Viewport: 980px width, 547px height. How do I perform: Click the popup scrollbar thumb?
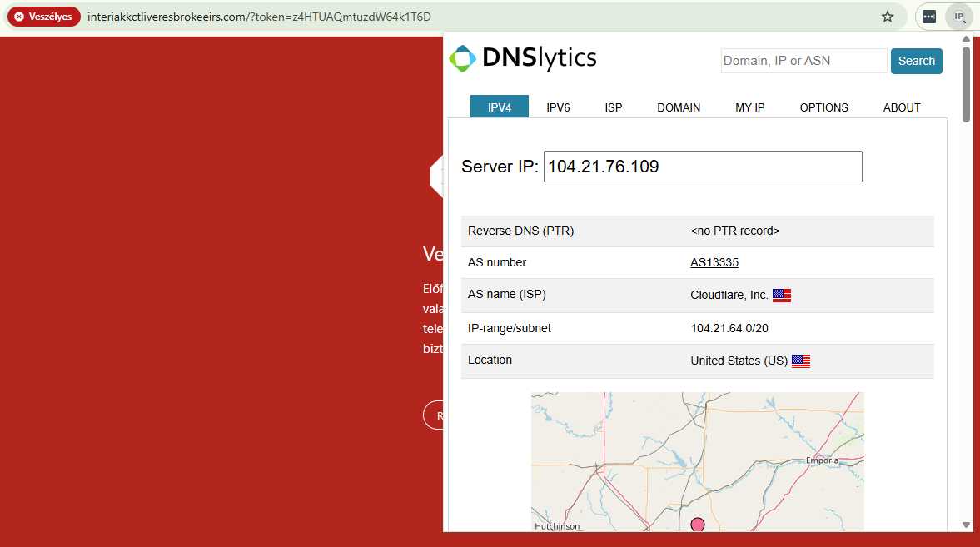pos(966,84)
